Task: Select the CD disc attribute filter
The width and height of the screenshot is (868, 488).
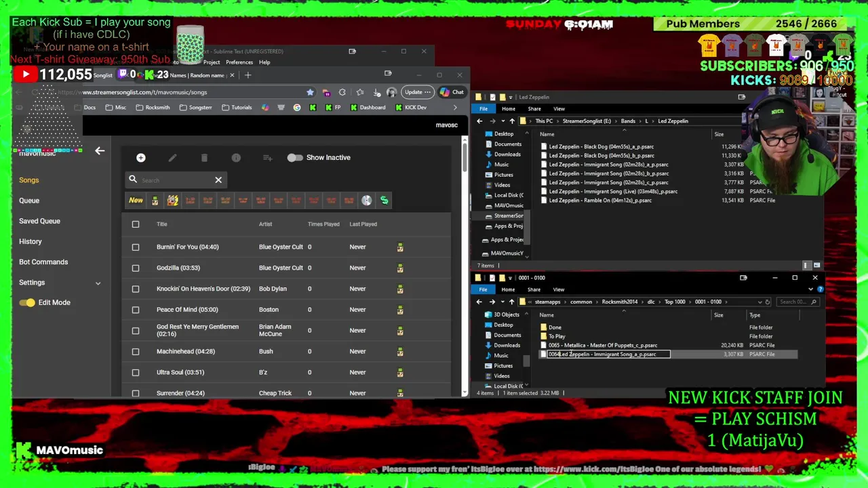Action: pyautogui.click(x=366, y=201)
